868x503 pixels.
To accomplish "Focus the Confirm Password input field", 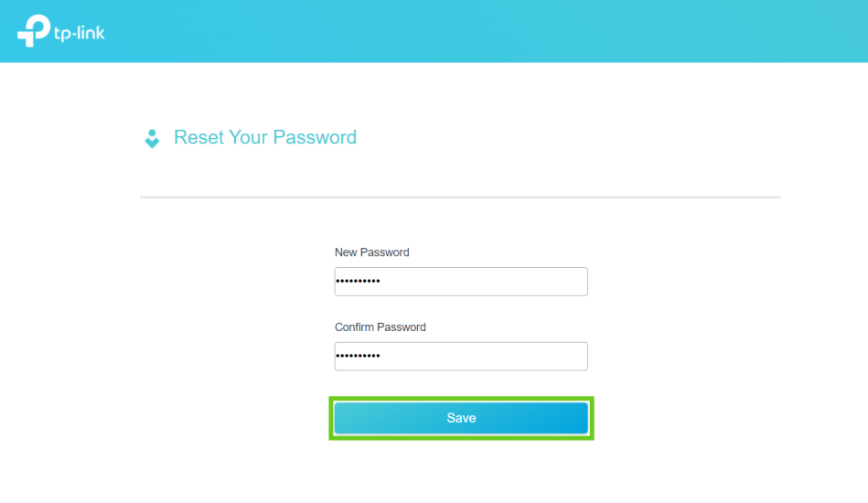I will (x=461, y=357).
